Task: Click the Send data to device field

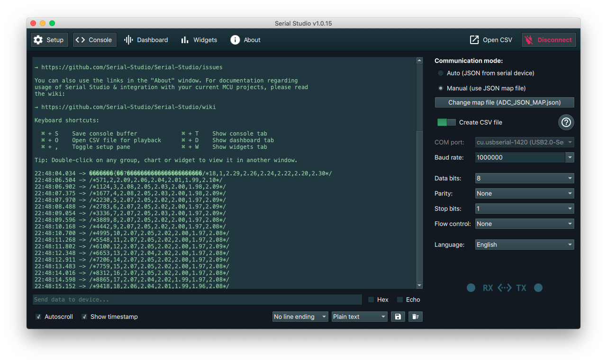Action: click(197, 299)
